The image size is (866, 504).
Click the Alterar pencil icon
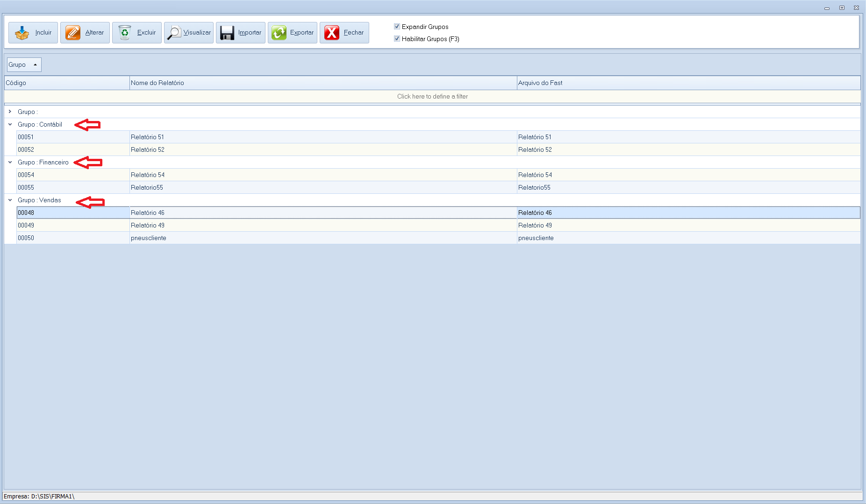point(73,33)
